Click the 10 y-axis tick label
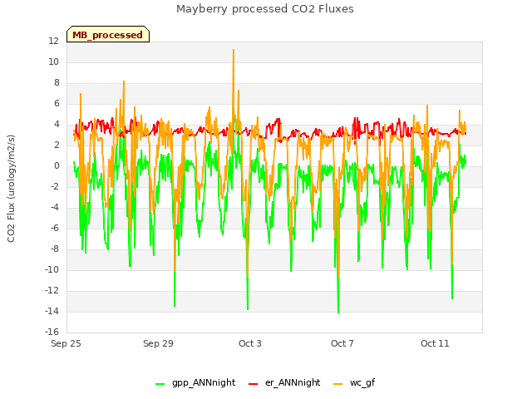 pos(53,62)
